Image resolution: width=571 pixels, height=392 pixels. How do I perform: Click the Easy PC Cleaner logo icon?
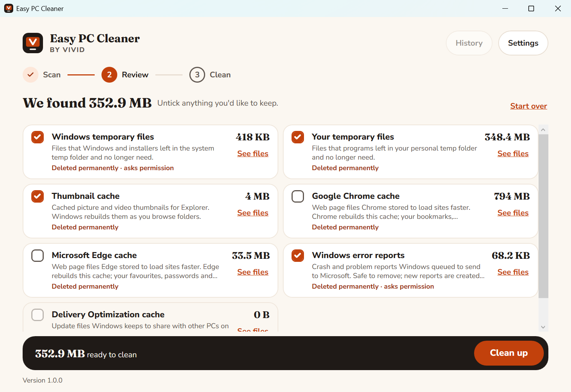point(33,43)
